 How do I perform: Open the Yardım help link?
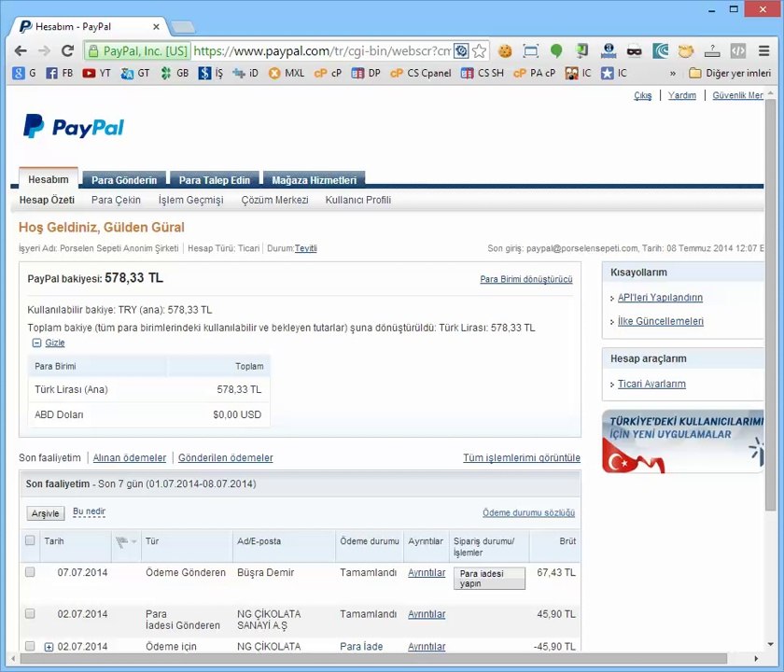[682, 95]
